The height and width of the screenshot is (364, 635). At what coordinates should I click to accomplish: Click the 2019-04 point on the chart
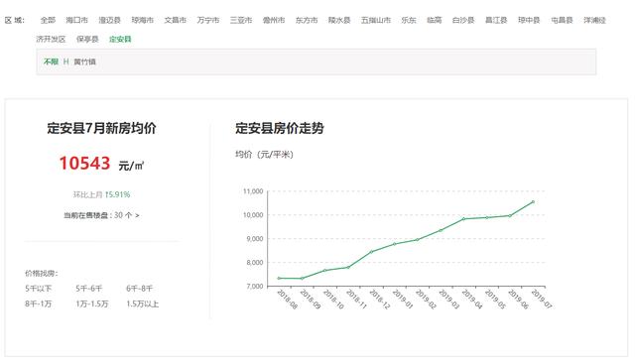click(x=463, y=219)
